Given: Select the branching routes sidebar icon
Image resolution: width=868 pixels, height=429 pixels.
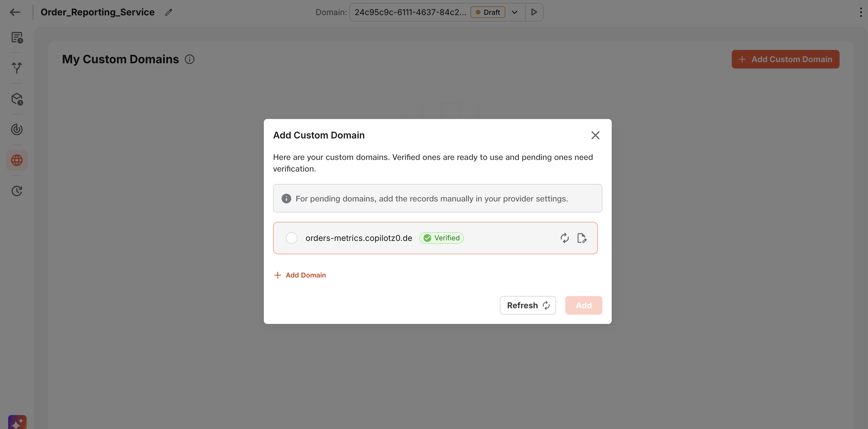Looking at the screenshot, I should 17,68.
